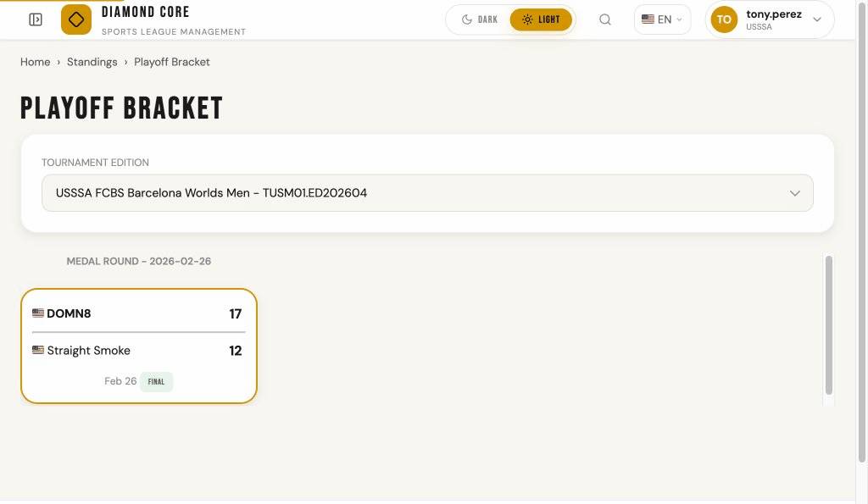Click the TO user avatar

[724, 19]
